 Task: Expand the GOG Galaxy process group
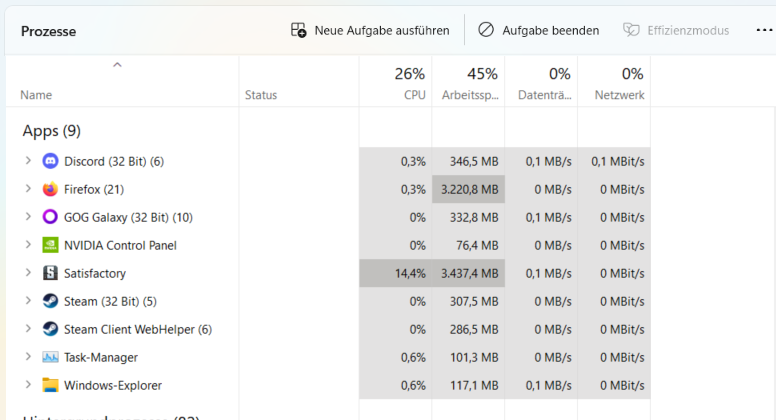tap(28, 217)
